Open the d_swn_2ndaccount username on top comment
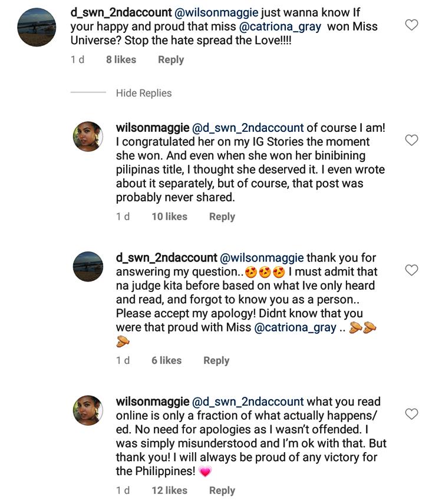Image resolution: width=442 pixels, height=504 pixels. (121, 12)
